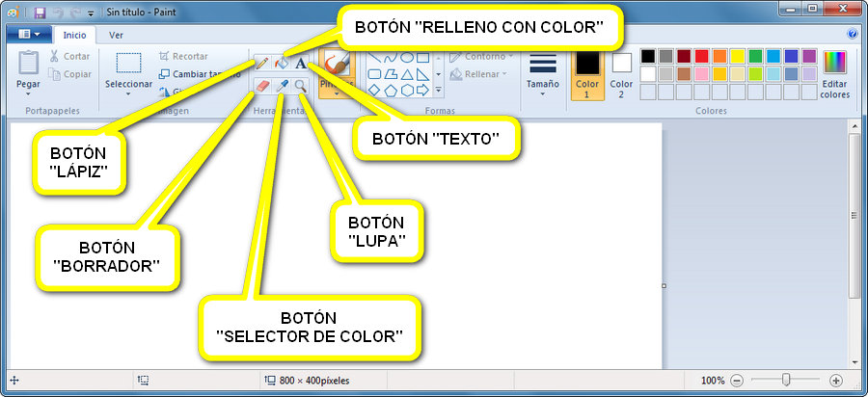Switch to the Ver tab

[116, 34]
